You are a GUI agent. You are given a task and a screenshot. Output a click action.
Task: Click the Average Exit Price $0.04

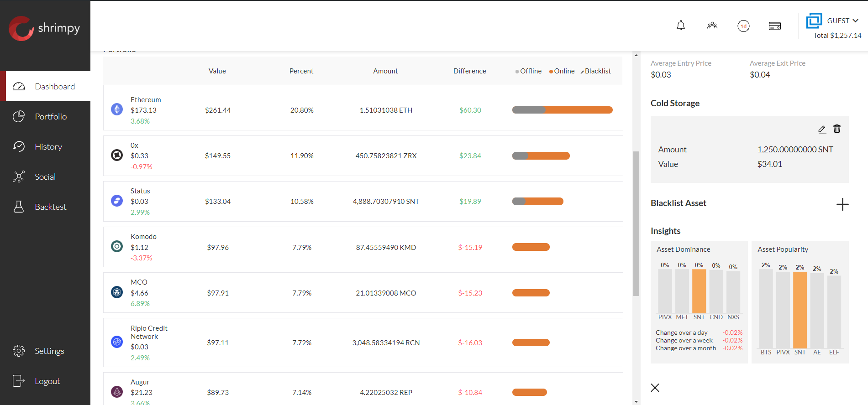point(760,75)
